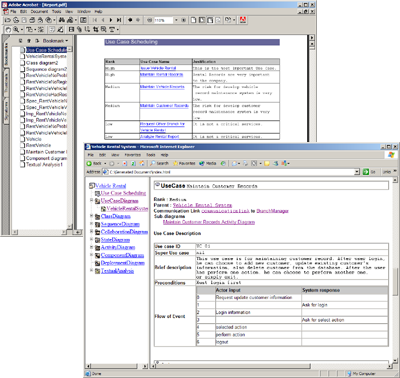The image size is (400, 378).
Task: Click the horizontal scrollbar of the Explorer content pane
Action: tap(271, 366)
